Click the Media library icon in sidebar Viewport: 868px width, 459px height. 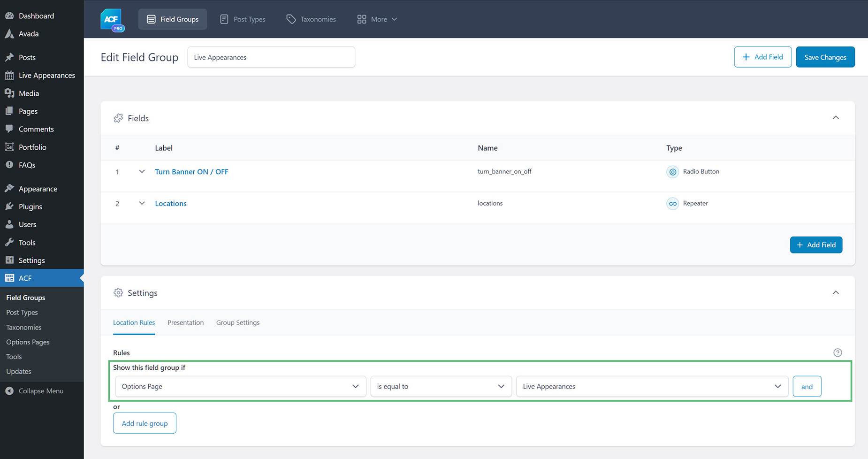[x=10, y=93]
